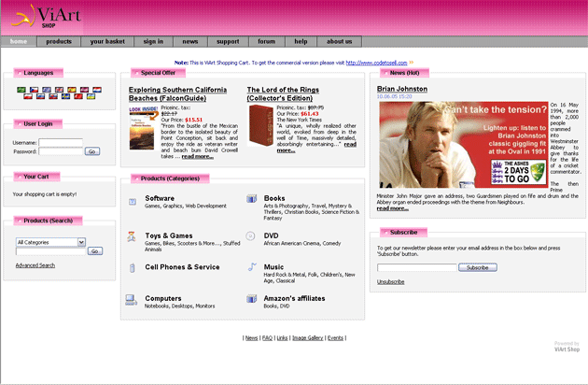Open the help menu item
The image size is (588, 385).
click(301, 41)
